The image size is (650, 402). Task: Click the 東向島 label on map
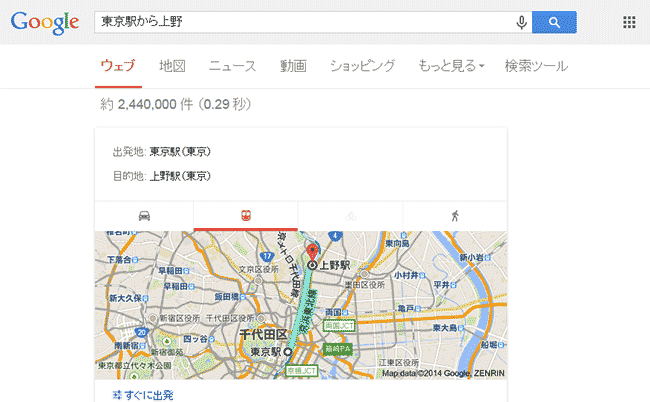click(398, 244)
